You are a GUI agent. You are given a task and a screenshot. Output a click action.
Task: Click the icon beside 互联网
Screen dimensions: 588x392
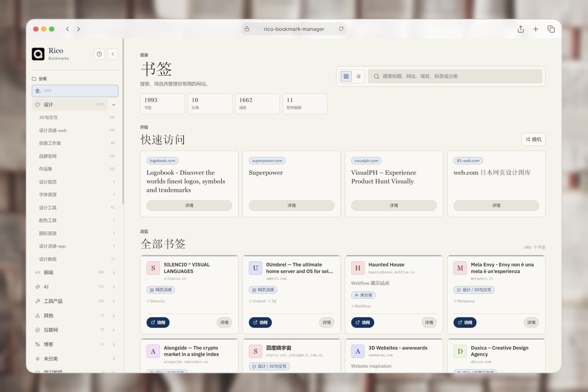[x=37, y=330]
